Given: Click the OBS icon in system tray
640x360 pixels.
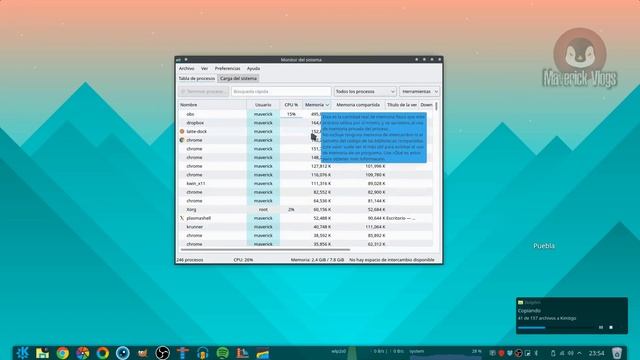Looking at the screenshot, I should tap(518, 353).
